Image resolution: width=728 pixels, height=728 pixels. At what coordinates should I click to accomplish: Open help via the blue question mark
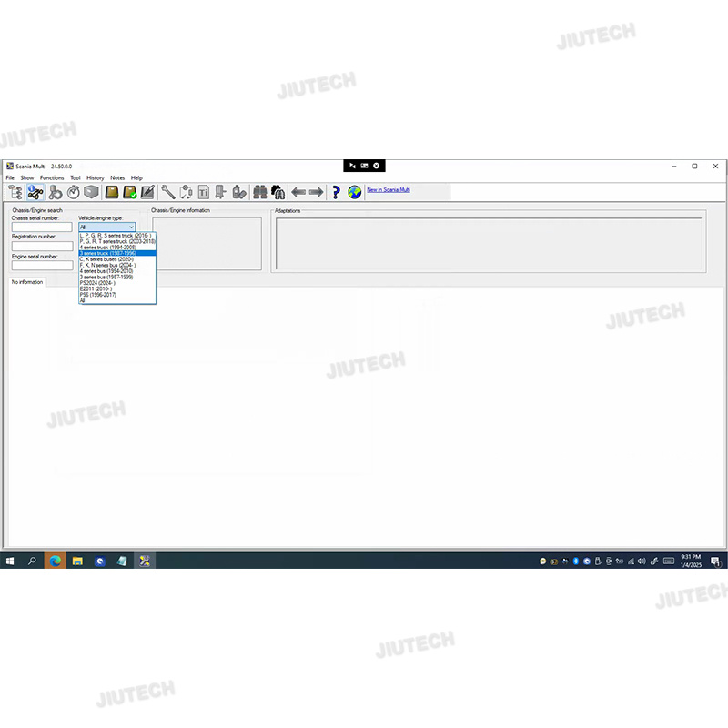(335, 192)
